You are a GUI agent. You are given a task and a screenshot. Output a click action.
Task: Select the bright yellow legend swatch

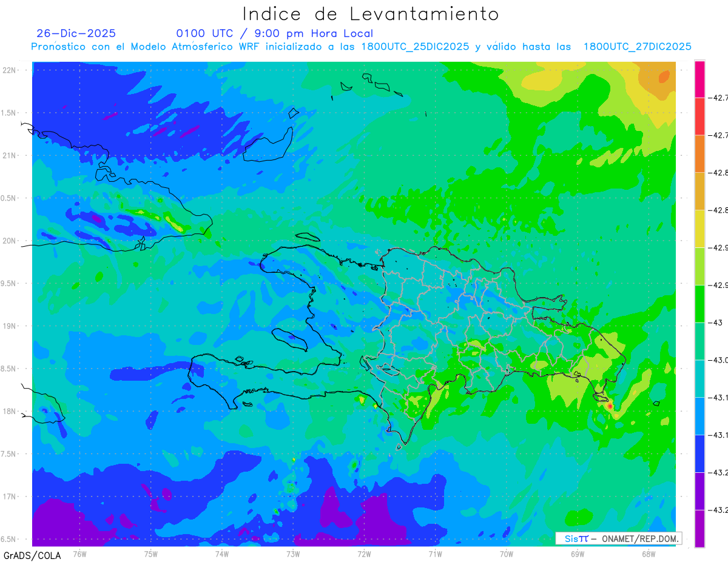click(x=699, y=229)
